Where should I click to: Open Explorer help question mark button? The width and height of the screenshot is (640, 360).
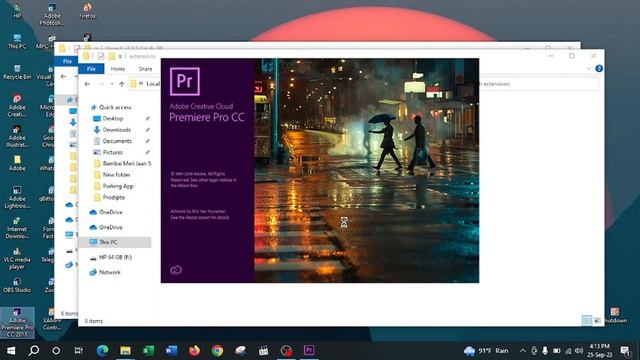[x=599, y=69]
